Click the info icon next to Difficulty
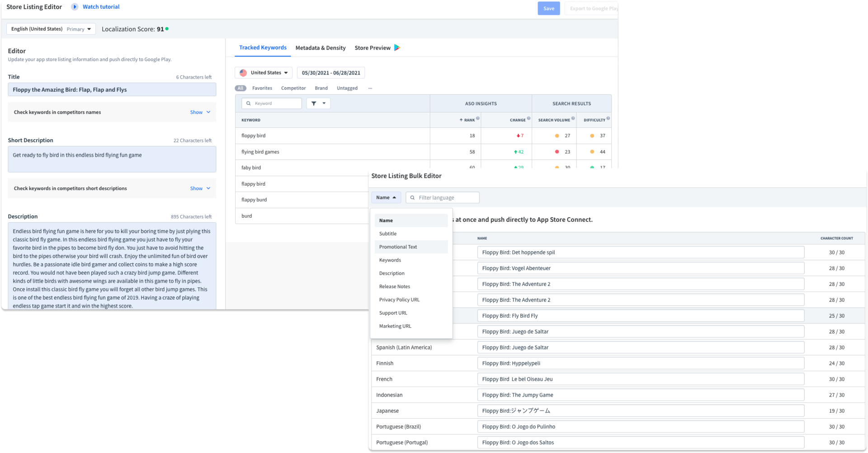Viewport: 868px width, 453px height. [x=608, y=118]
